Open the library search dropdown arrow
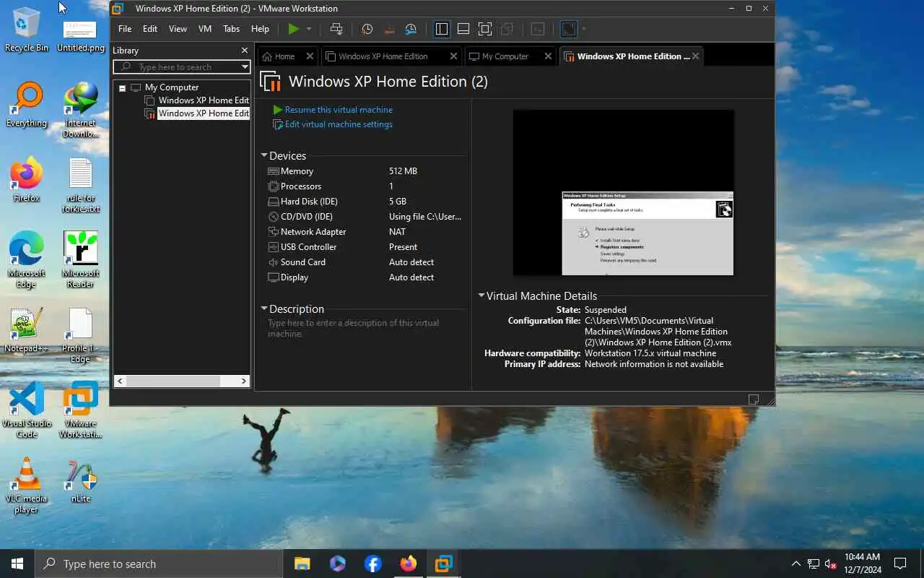 tap(245, 67)
